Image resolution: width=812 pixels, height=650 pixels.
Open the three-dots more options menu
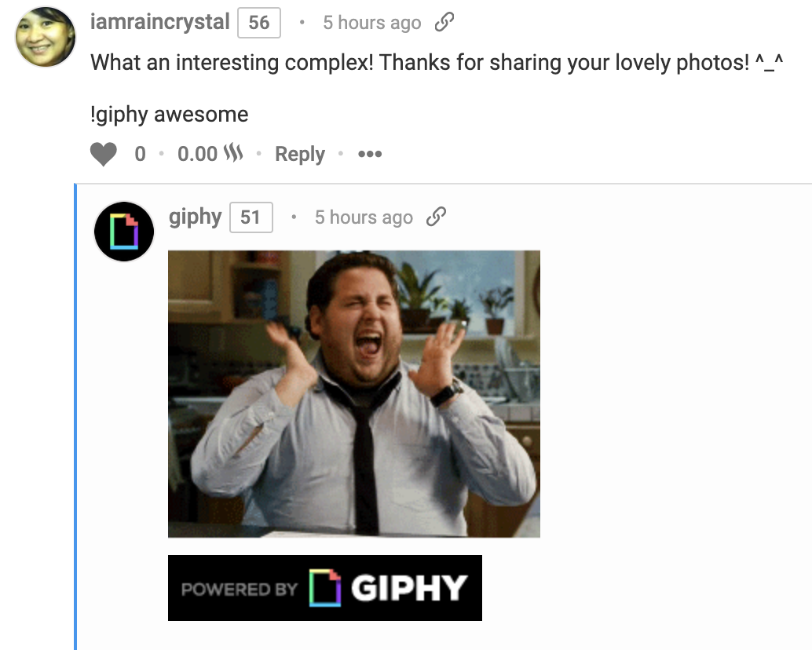tap(370, 154)
